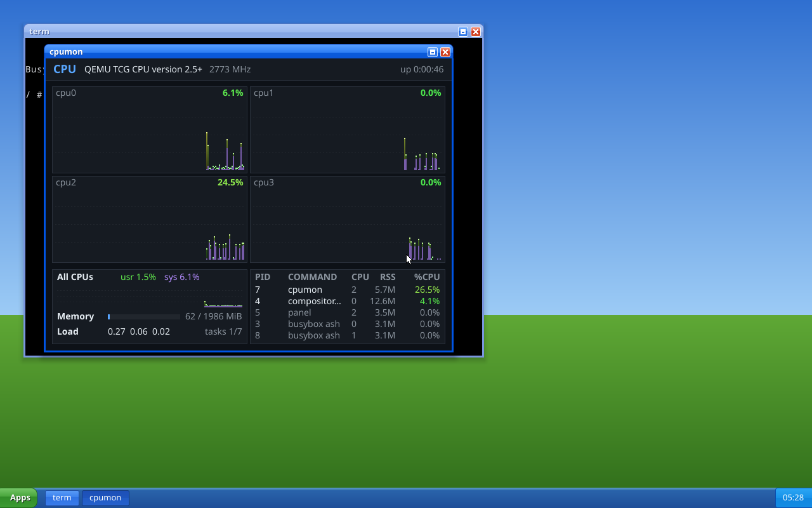Viewport: 812px width, 508px height.
Task: Close the cpumon window
Action: pos(445,52)
